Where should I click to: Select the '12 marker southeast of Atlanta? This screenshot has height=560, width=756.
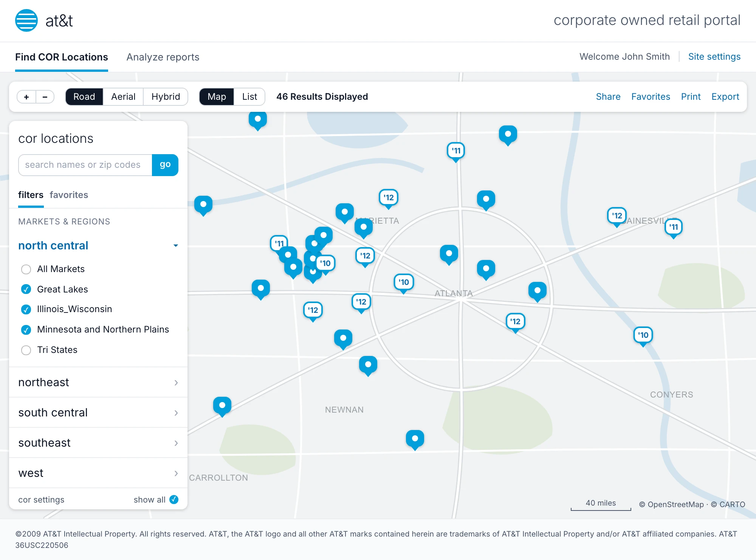coord(515,323)
